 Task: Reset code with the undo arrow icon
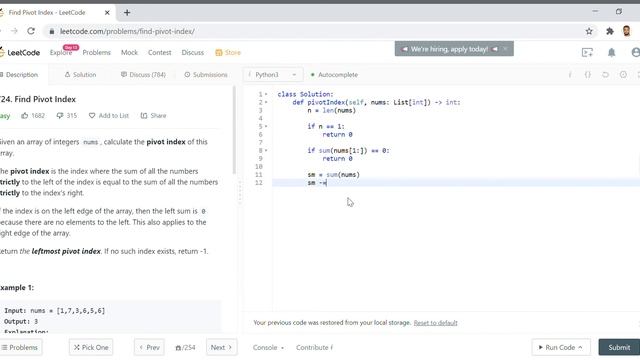(605, 75)
